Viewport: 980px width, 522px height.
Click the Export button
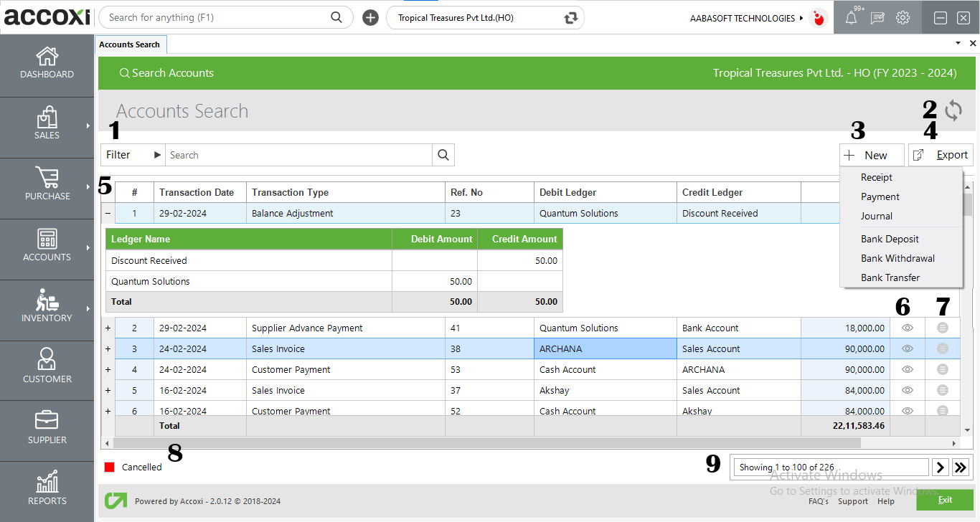pyautogui.click(x=941, y=154)
